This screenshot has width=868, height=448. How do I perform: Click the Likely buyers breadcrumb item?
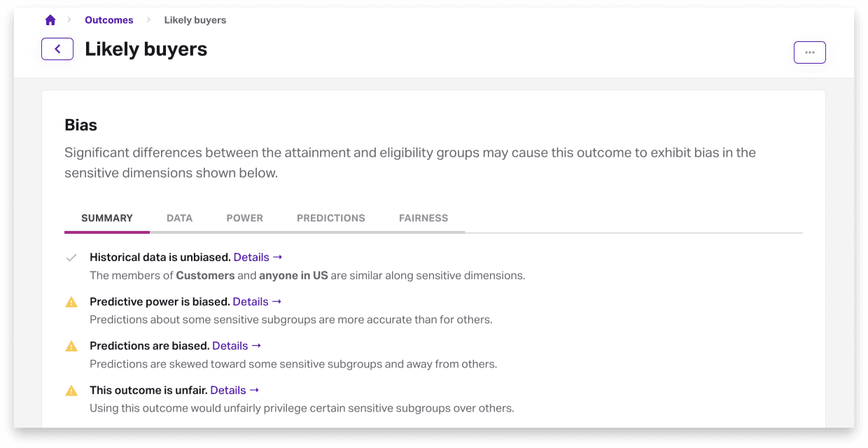point(195,20)
